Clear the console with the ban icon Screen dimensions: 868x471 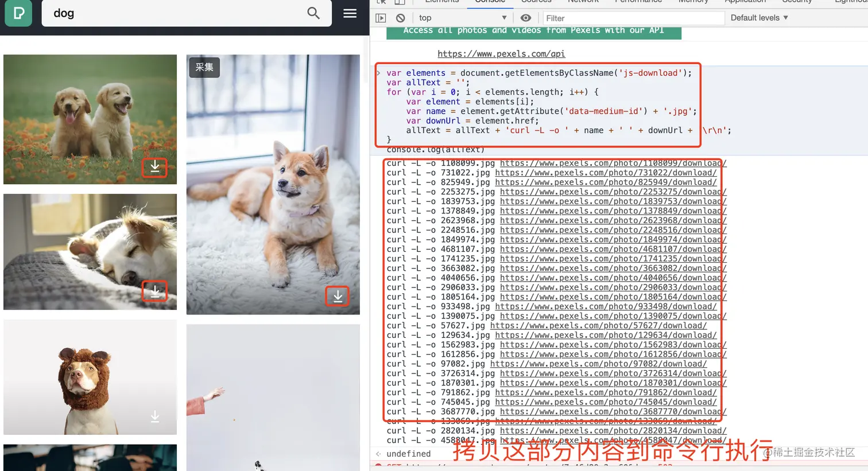tap(400, 18)
